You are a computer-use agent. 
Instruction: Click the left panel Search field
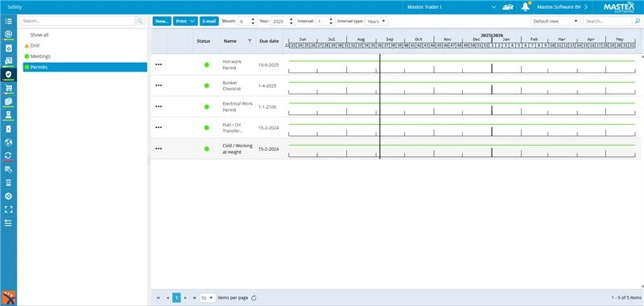tap(77, 21)
